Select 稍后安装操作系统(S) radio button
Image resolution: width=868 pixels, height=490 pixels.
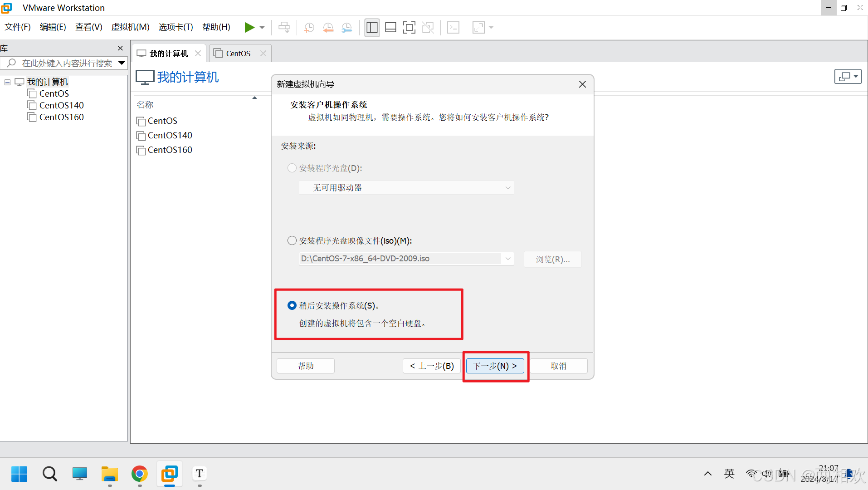[x=292, y=306]
